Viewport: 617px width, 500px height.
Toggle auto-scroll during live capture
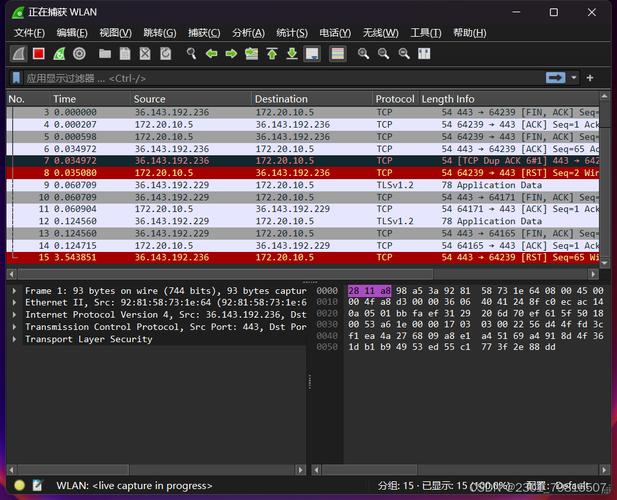pos(312,54)
